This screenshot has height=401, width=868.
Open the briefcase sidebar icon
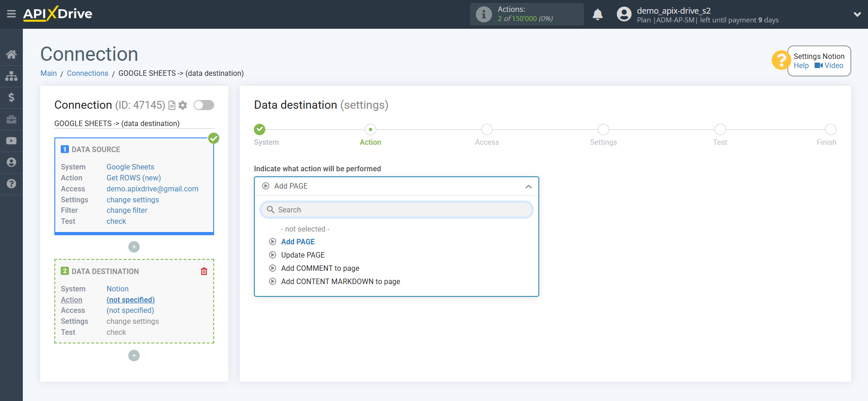coord(11,119)
